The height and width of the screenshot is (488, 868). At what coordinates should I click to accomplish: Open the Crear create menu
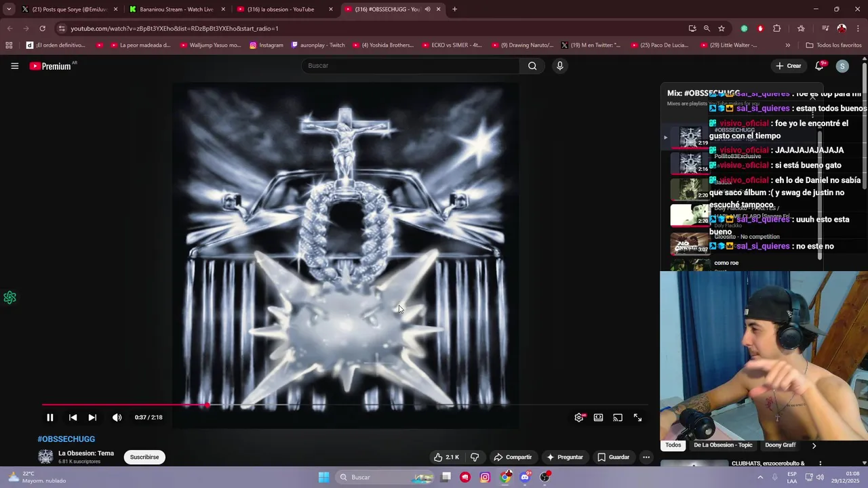(x=789, y=66)
